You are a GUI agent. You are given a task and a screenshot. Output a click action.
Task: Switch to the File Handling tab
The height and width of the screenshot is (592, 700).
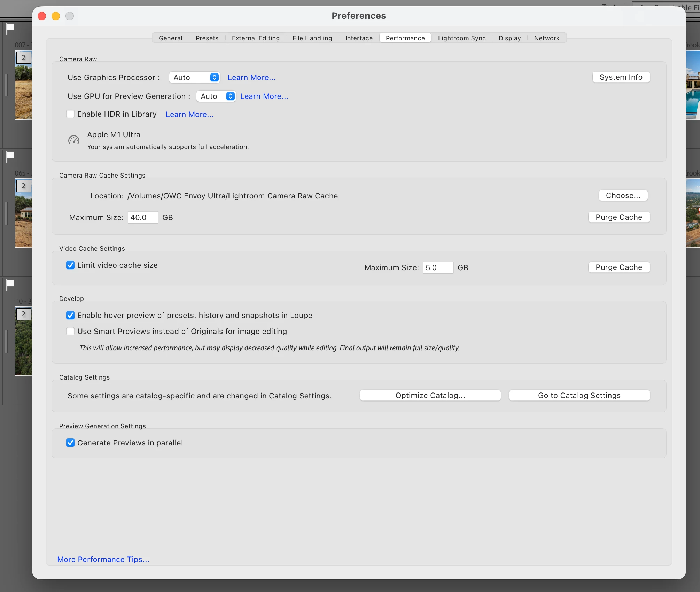[x=312, y=38]
